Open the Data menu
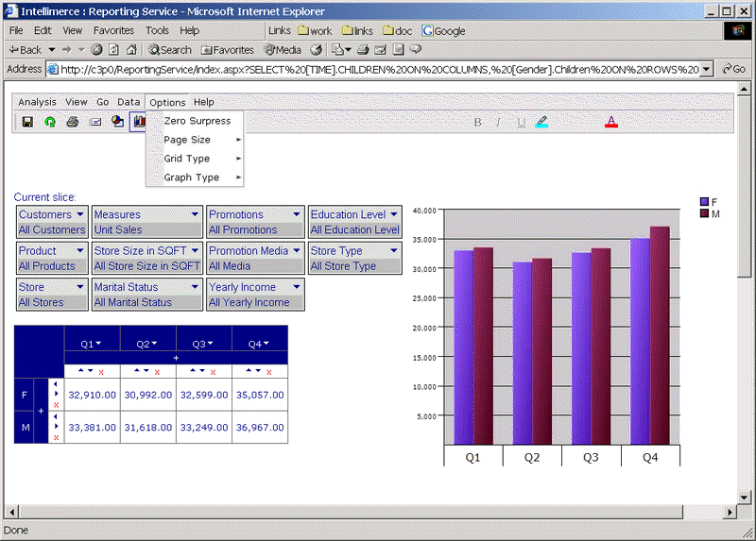Image resolution: width=756 pixels, height=541 pixels. pyautogui.click(x=129, y=102)
